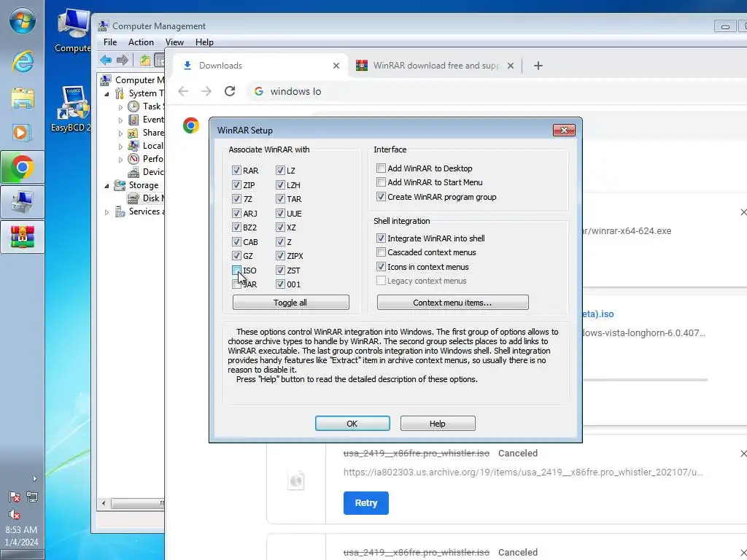Uncheck the ZIP association

coord(236,184)
